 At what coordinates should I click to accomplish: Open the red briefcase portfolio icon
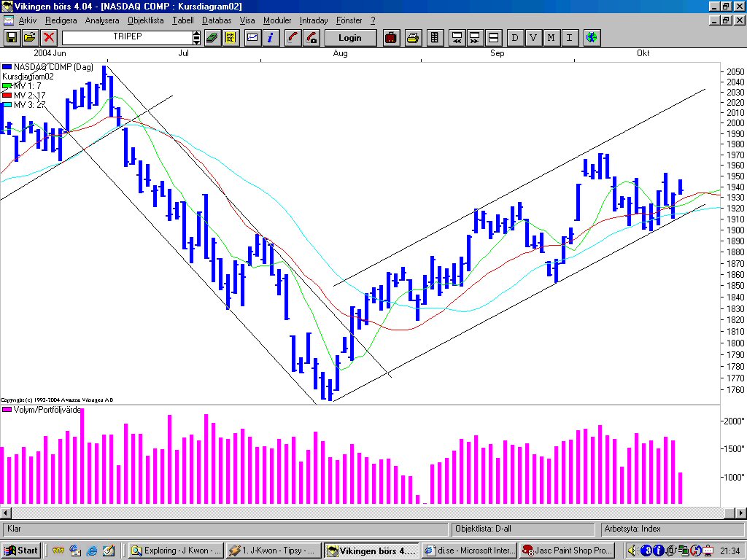(x=391, y=38)
